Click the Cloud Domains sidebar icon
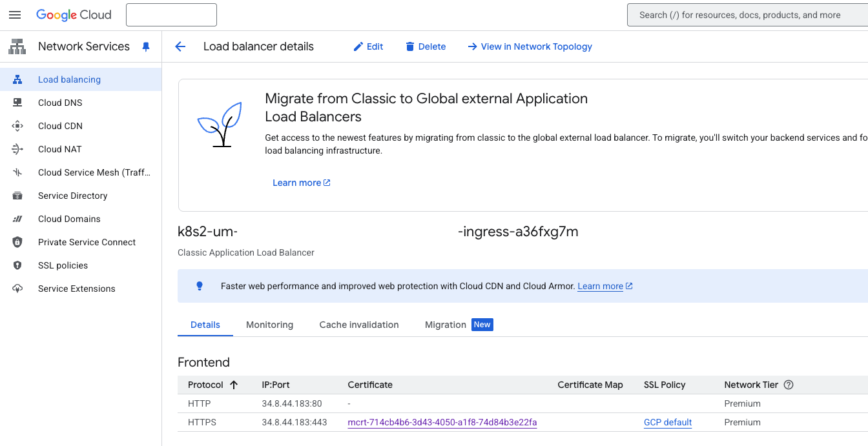 pos(17,219)
